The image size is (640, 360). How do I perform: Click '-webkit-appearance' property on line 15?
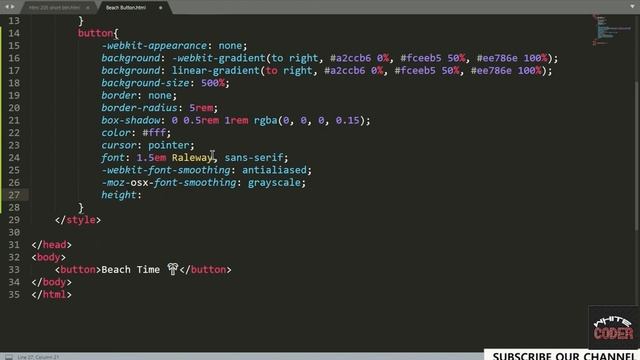[154, 45]
